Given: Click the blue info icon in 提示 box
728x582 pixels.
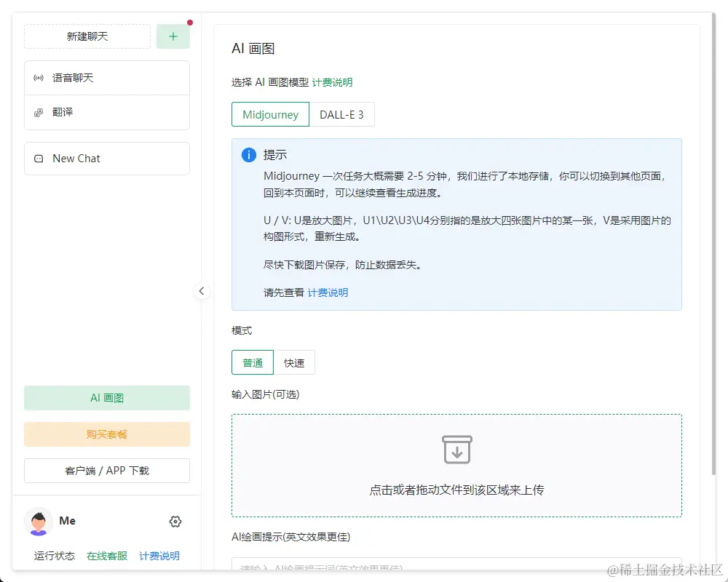Looking at the screenshot, I should (x=249, y=154).
